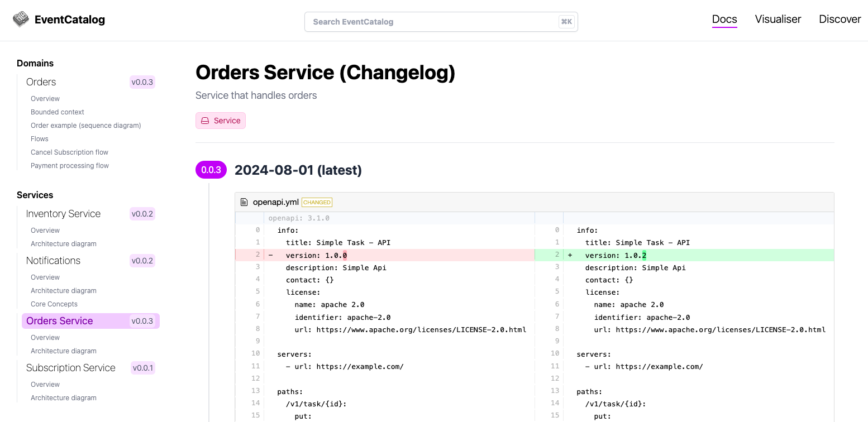Focus the Search EventCatalog input field
This screenshot has width=868, height=422.
point(430,22)
